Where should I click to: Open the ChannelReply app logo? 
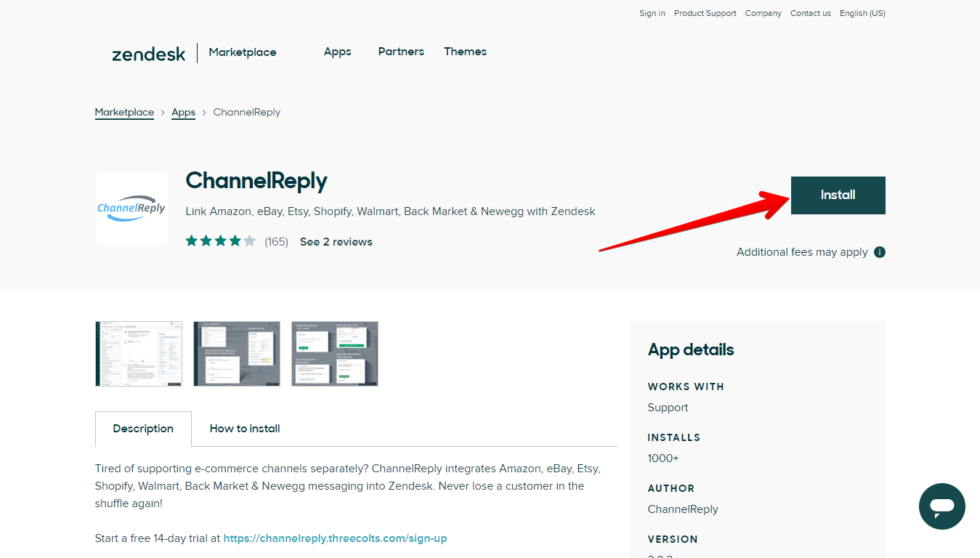(131, 209)
